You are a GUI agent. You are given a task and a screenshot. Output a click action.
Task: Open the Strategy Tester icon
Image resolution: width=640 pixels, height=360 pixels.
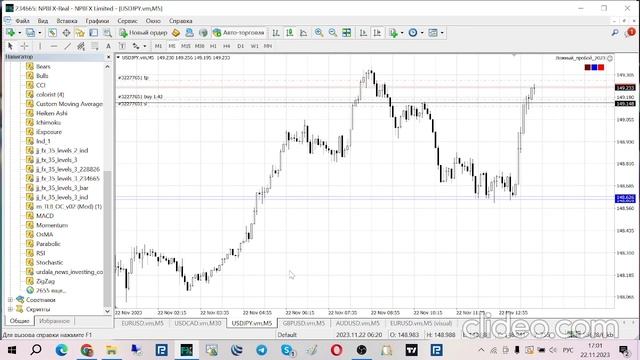coord(107,33)
